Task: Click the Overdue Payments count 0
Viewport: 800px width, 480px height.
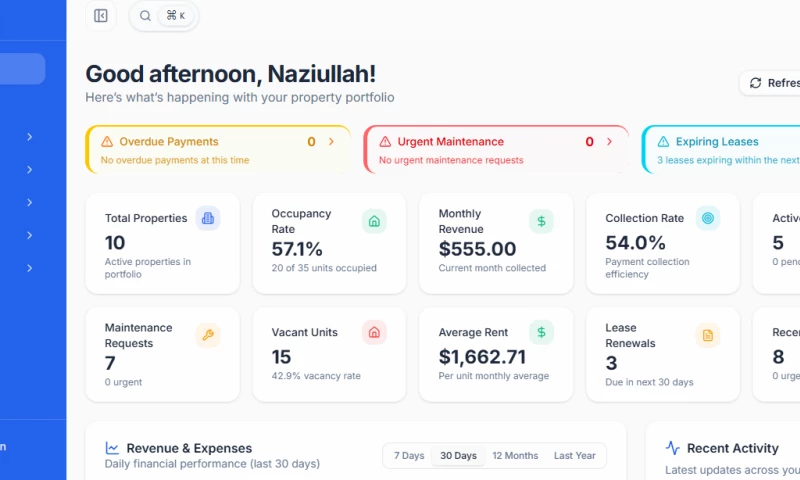Action: pyautogui.click(x=311, y=142)
